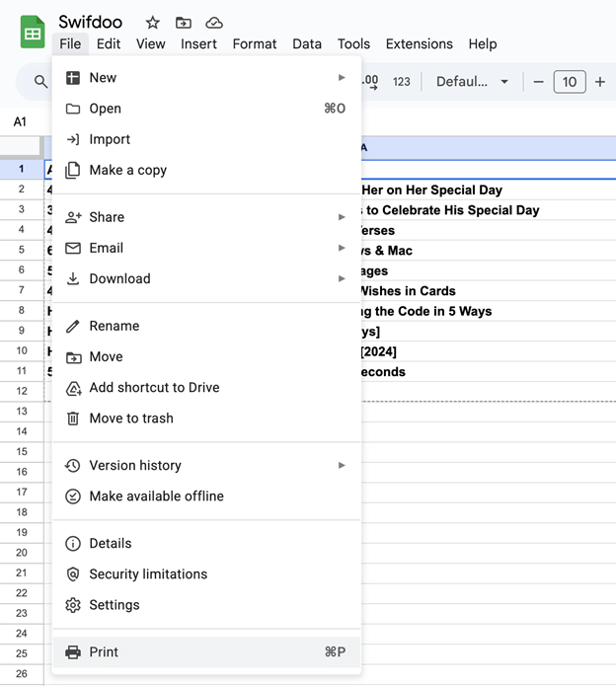Star the Swifdoo spreadsheet

coord(152,22)
